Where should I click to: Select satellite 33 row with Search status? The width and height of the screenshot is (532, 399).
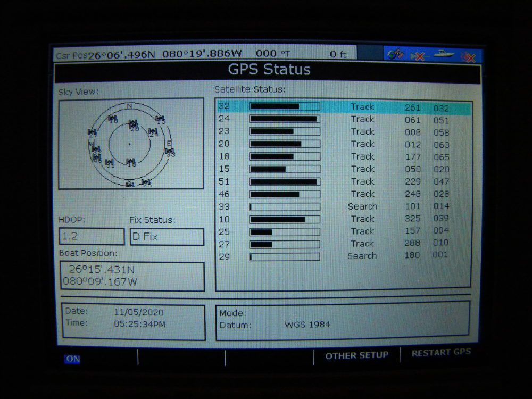click(x=344, y=206)
